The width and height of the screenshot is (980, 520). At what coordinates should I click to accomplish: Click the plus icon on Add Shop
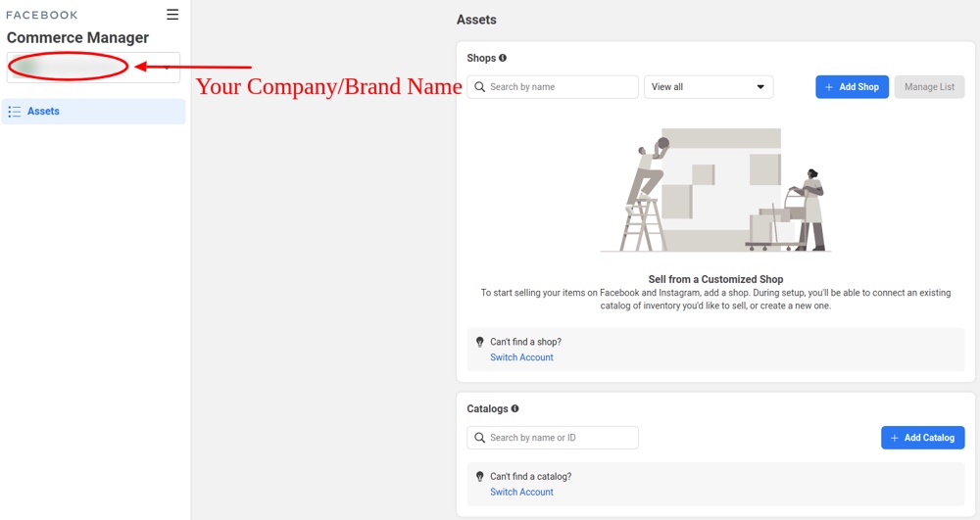click(828, 87)
